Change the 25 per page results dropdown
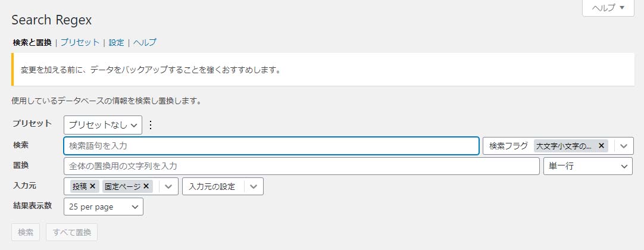 tap(104, 207)
